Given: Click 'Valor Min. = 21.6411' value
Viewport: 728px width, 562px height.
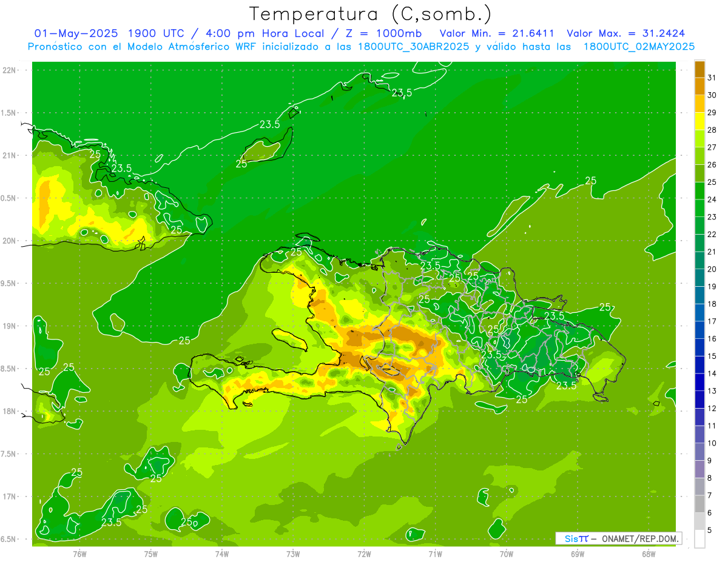Looking at the screenshot, I should click(497, 33).
